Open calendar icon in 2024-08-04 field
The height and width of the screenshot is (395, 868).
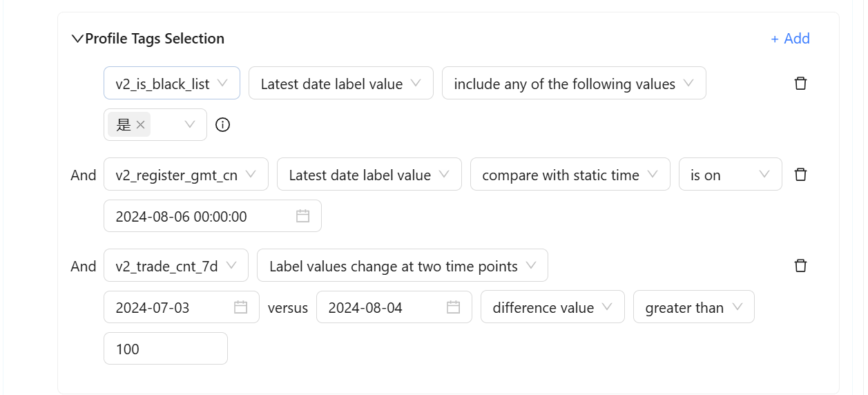453,307
